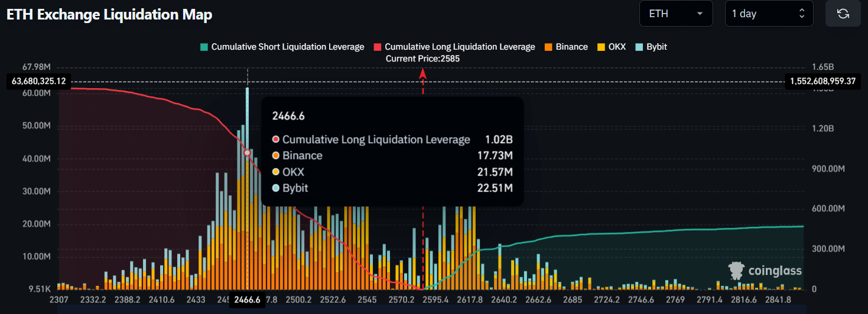Click tooltip header value 2466.6
Screen dimensions: 868x314
288,116
